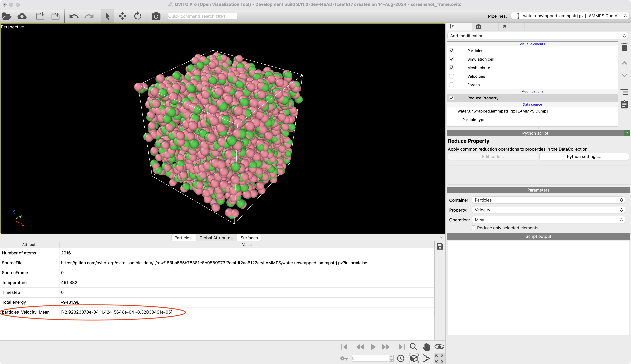Undo the last action
Viewport: 631px width, 364px height.
[x=74, y=16]
